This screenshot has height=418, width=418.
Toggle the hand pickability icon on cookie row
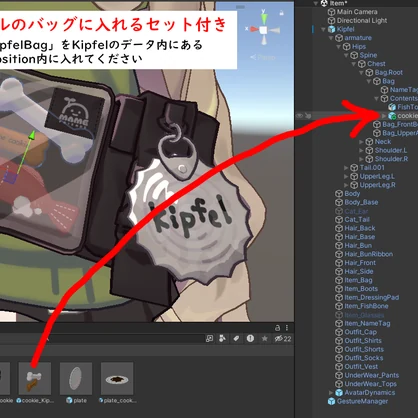coord(308,116)
